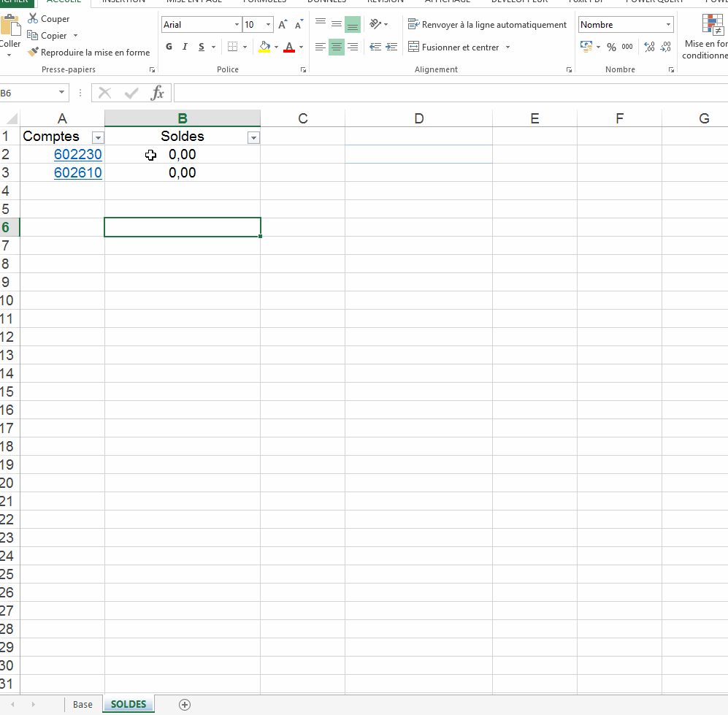Expand the Comptes column filter dropdown
Image resolution: width=728 pixels, height=715 pixels.
98,138
